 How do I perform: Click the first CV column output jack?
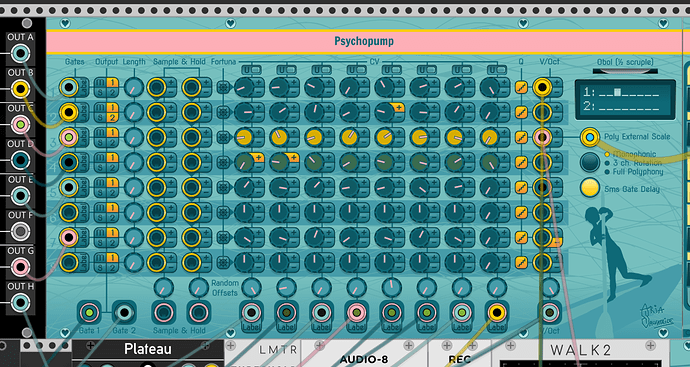pyautogui.click(x=251, y=312)
